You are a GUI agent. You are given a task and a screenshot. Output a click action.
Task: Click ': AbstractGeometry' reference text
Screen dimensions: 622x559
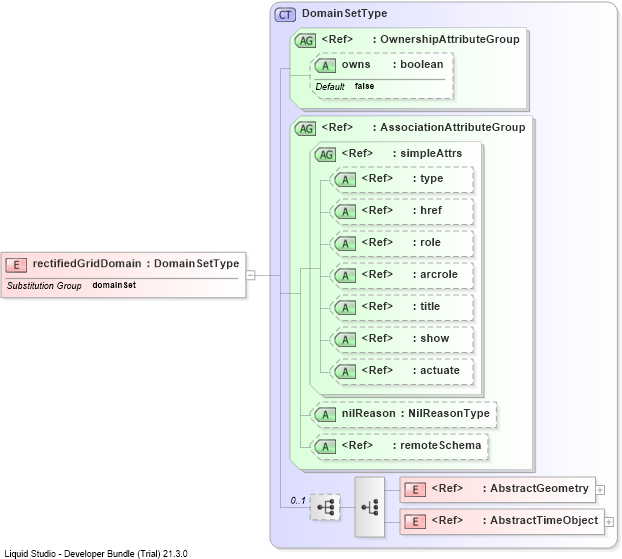(x=536, y=488)
